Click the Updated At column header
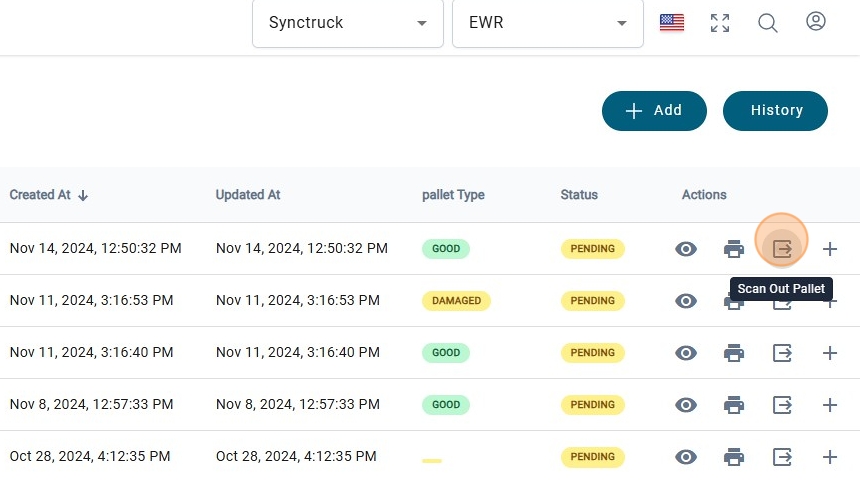Viewport: 860px width, 481px height. (248, 195)
